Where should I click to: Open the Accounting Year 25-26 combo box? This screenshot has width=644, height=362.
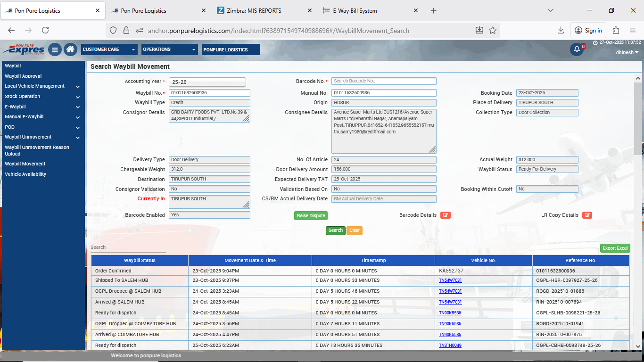(x=206, y=82)
